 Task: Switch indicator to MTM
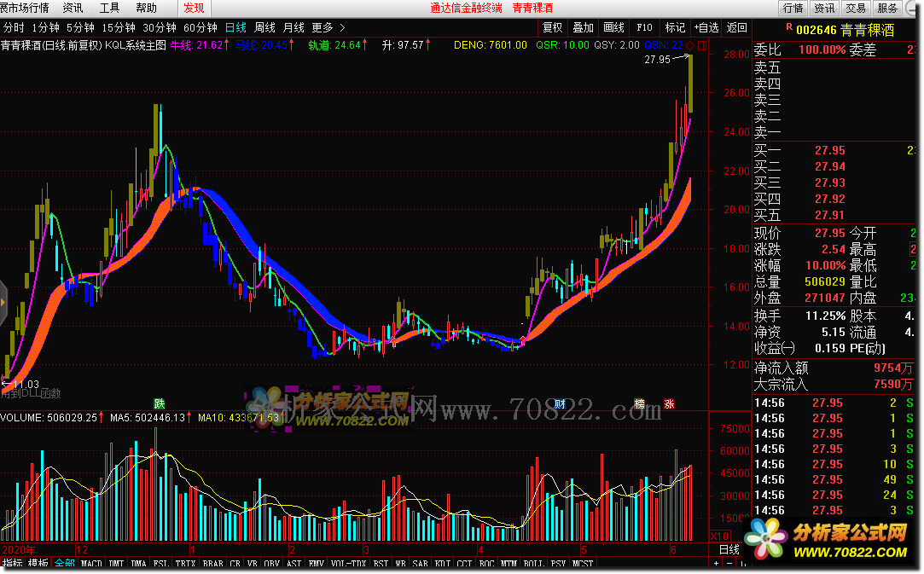[509, 564]
